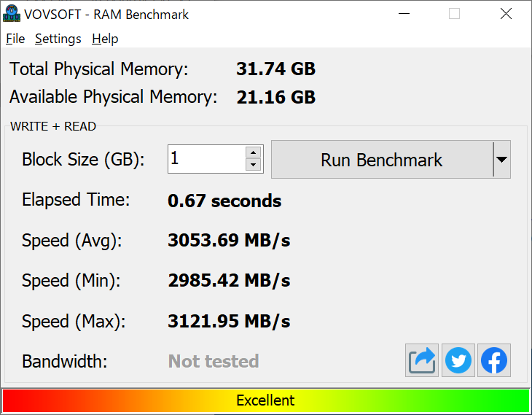This screenshot has height=415, width=532.
Task: Click the 0.67 seconds elapsed time value
Action: [224, 201]
